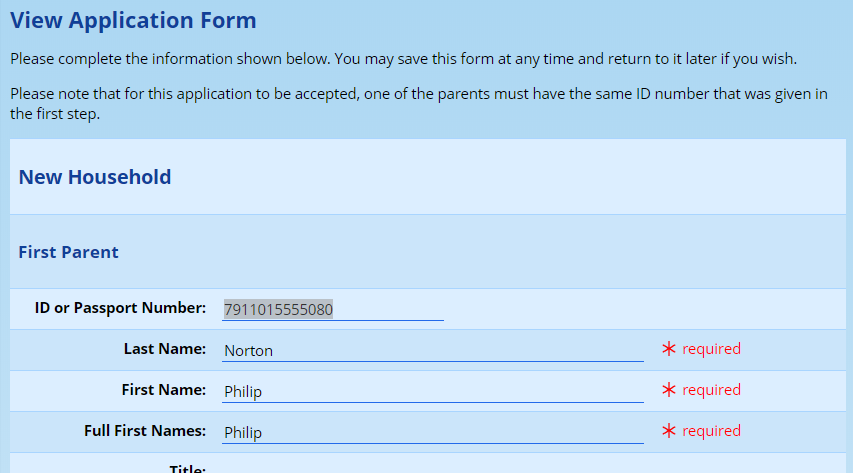Click the First Parent section heading
This screenshot has width=853, height=473.
[x=68, y=252]
